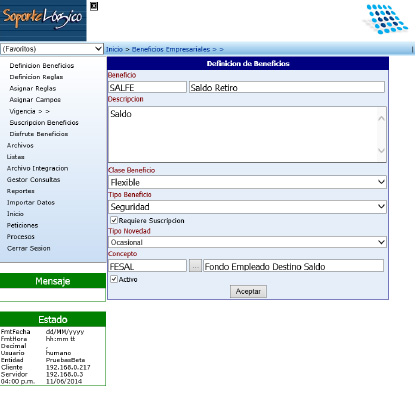The width and height of the screenshot is (416, 394).
Task: Click the Descripcion scrollbar up arrow
Action: 382,118
